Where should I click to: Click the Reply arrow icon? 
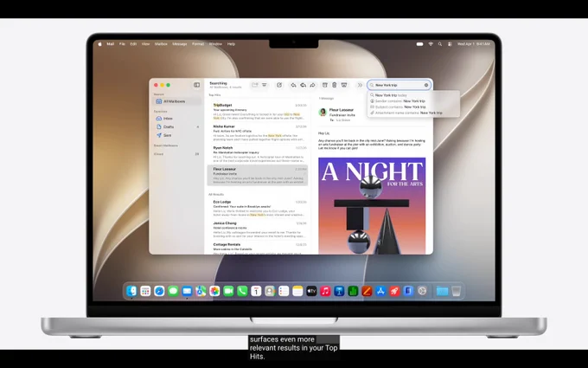click(294, 85)
